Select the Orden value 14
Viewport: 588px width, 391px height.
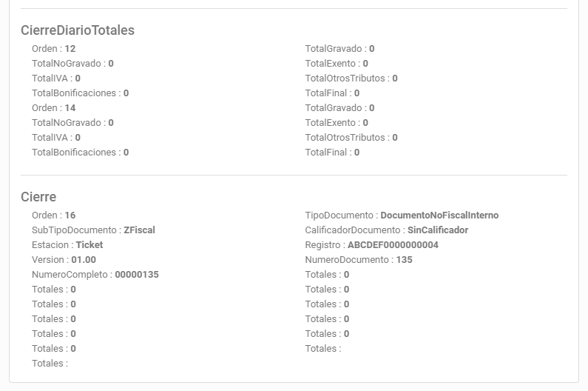[70, 108]
